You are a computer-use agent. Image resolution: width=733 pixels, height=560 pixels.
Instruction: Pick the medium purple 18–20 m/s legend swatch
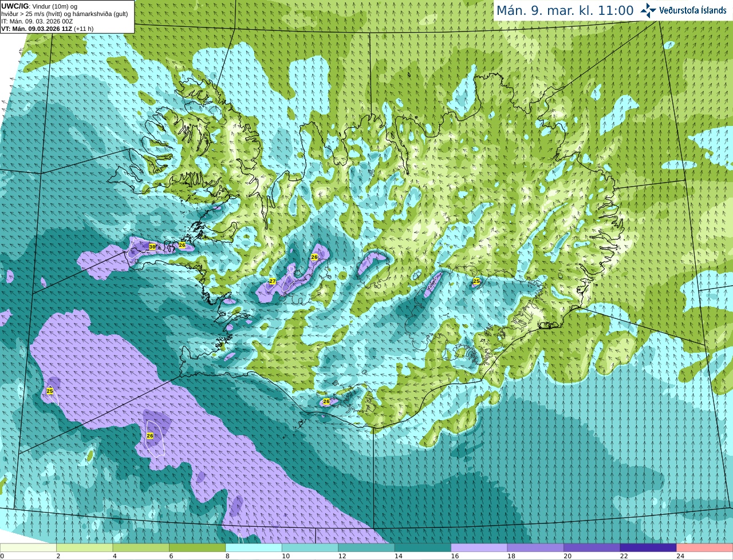[535, 548]
